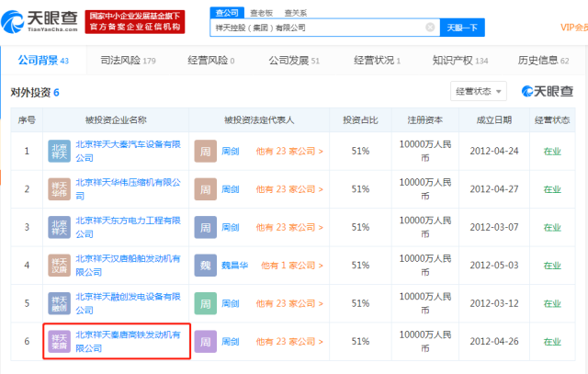
Task: Open the 经营状态 filter dropdown
Action: [479, 92]
